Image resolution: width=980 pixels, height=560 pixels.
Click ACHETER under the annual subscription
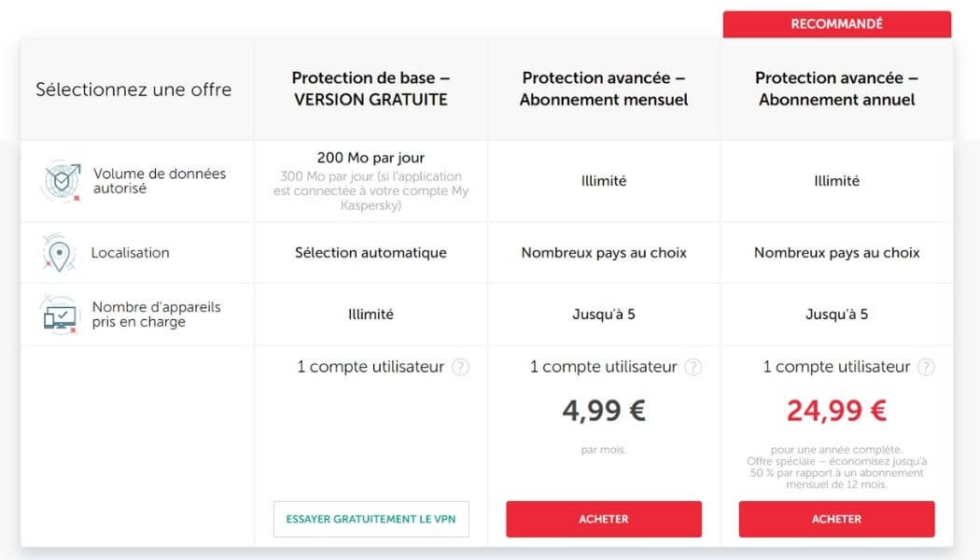click(836, 519)
